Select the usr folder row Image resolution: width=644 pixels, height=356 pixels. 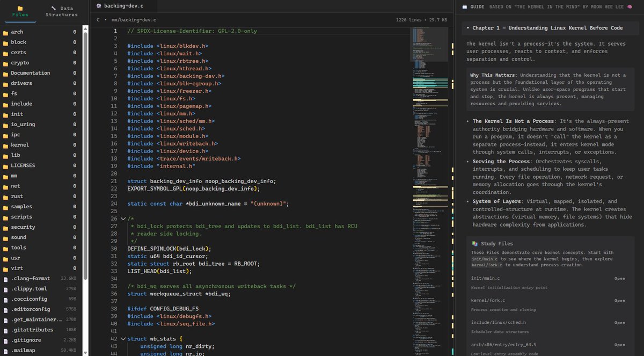(40, 258)
